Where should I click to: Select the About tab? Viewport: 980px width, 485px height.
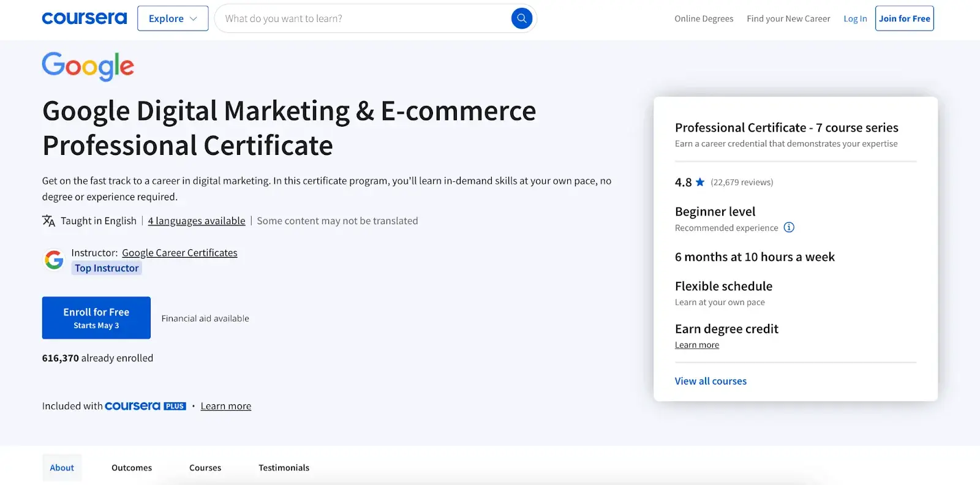(x=62, y=468)
